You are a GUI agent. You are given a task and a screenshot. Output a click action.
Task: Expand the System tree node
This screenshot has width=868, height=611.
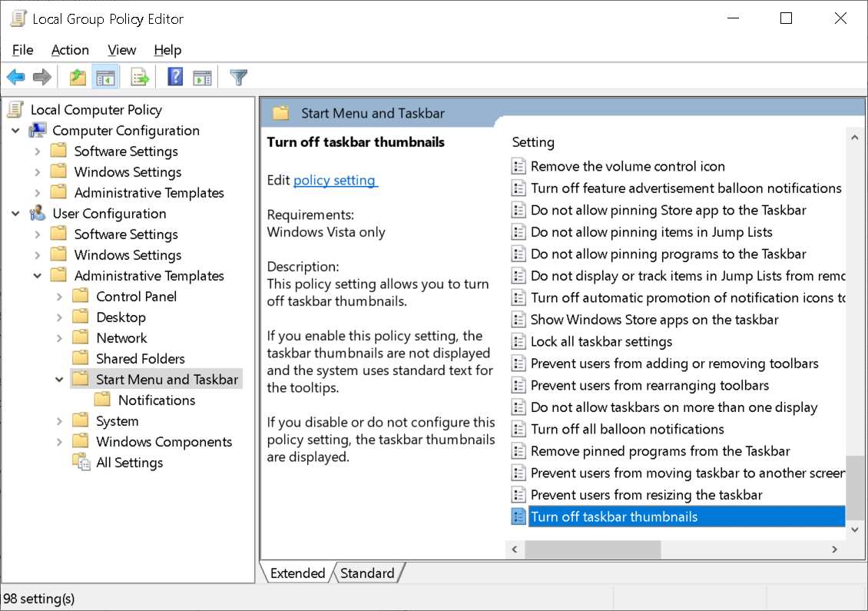coord(59,421)
